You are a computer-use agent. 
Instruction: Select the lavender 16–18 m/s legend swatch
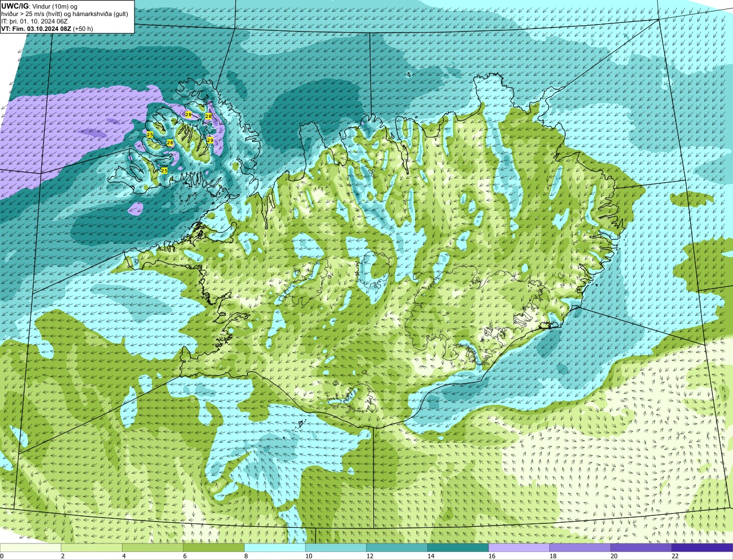coord(519,548)
